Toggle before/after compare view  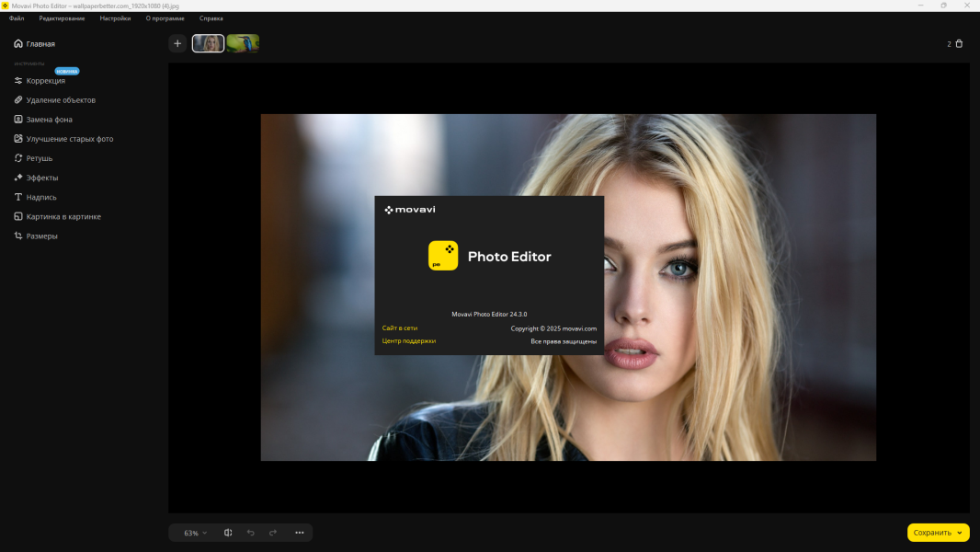(228, 533)
